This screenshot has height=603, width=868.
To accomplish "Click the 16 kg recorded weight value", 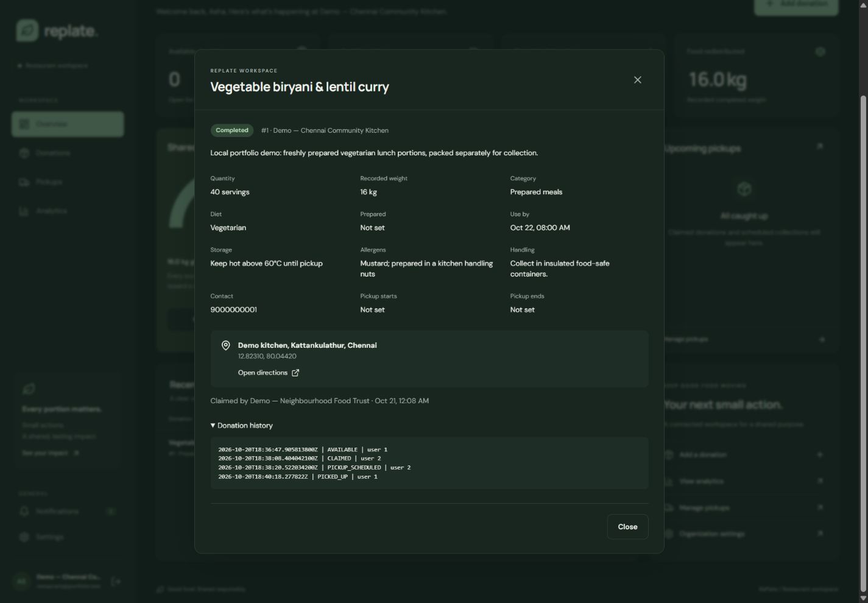I will [x=369, y=192].
